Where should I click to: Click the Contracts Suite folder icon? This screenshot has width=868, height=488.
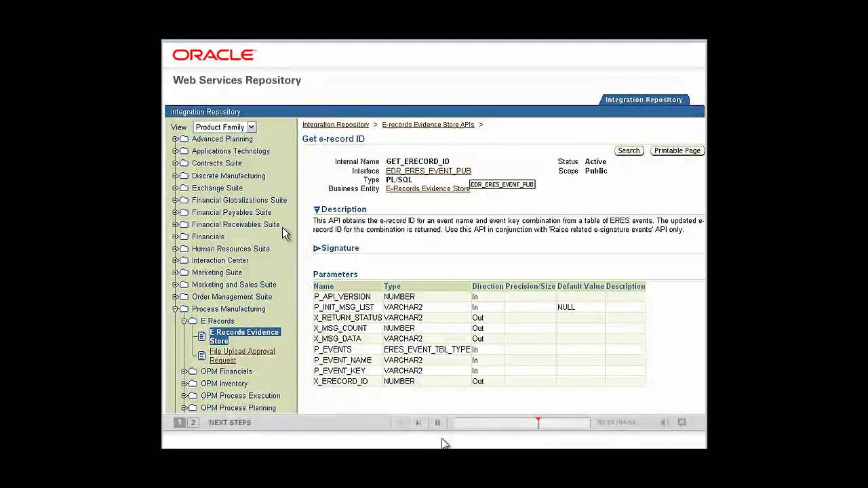(x=184, y=163)
